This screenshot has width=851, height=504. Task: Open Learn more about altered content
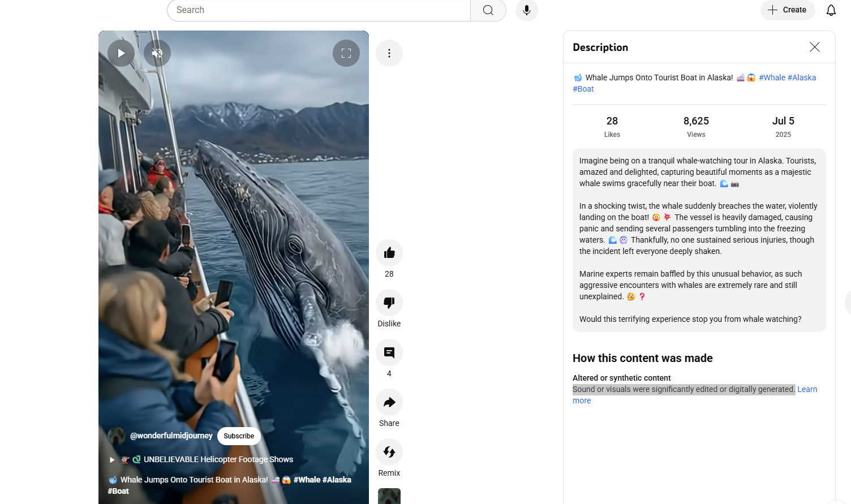pos(807,389)
